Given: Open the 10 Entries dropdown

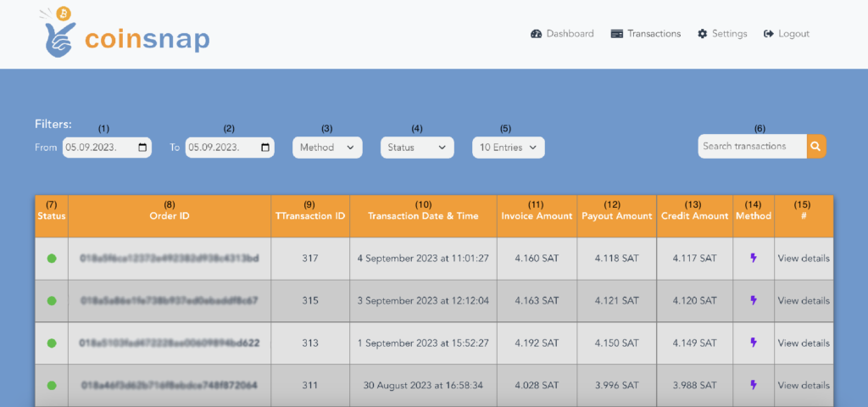Looking at the screenshot, I should pos(508,148).
